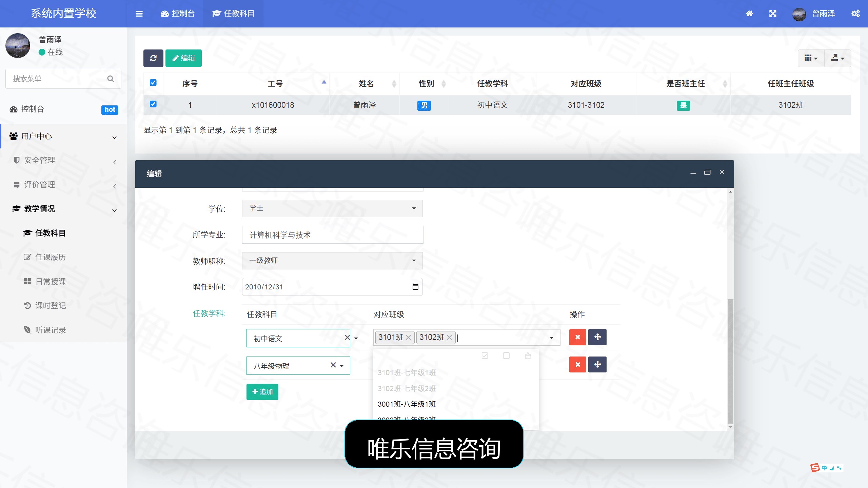Toggle the select-all header checkbox
Image resolution: width=868 pixels, height=488 pixels.
point(153,83)
